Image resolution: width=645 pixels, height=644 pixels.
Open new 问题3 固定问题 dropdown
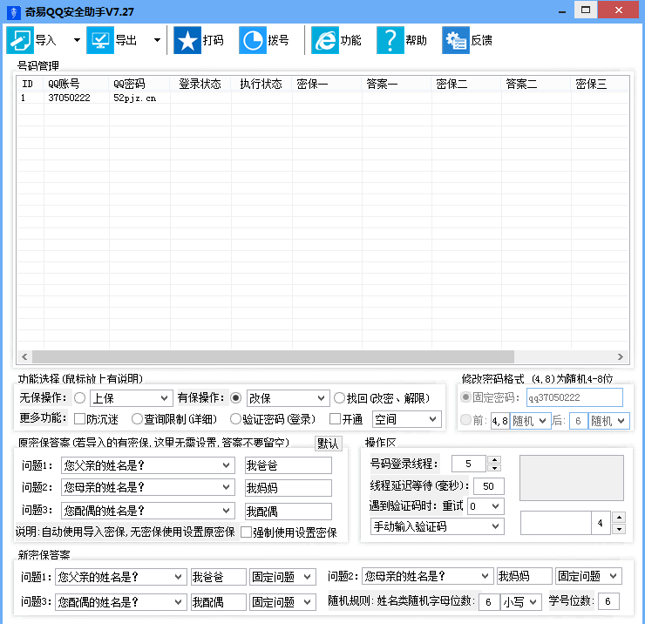282,602
